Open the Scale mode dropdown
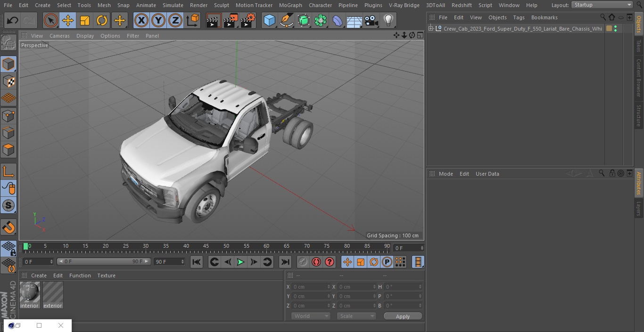The image size is (644, 332). (x=356, y=316)
